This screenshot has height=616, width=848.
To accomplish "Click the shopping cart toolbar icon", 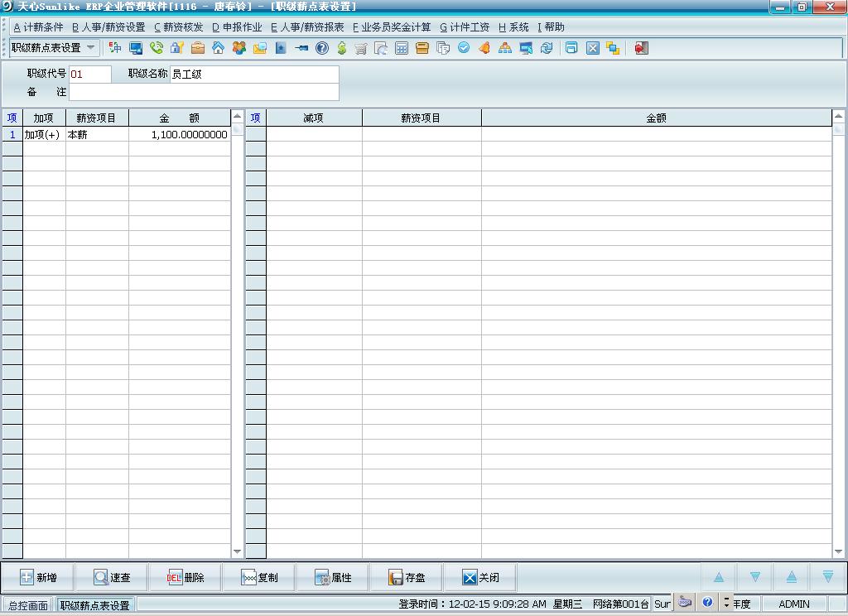I will pos(361,48).
